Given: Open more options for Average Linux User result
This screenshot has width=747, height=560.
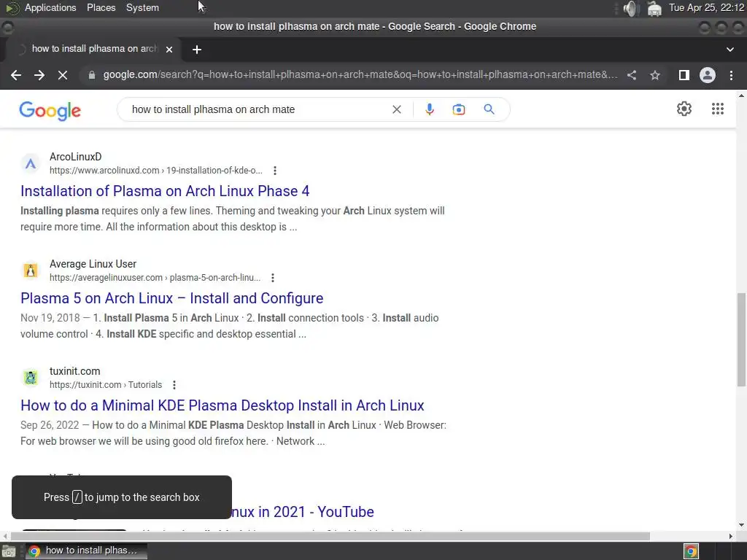Looking at the screenshot, I should tap(273, 278).
